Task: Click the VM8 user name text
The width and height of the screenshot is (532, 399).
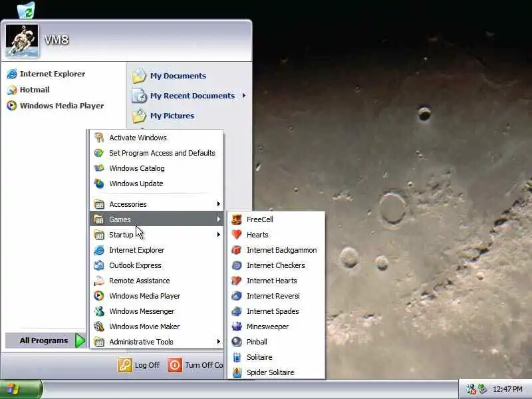Action: [x=57, y=40]
